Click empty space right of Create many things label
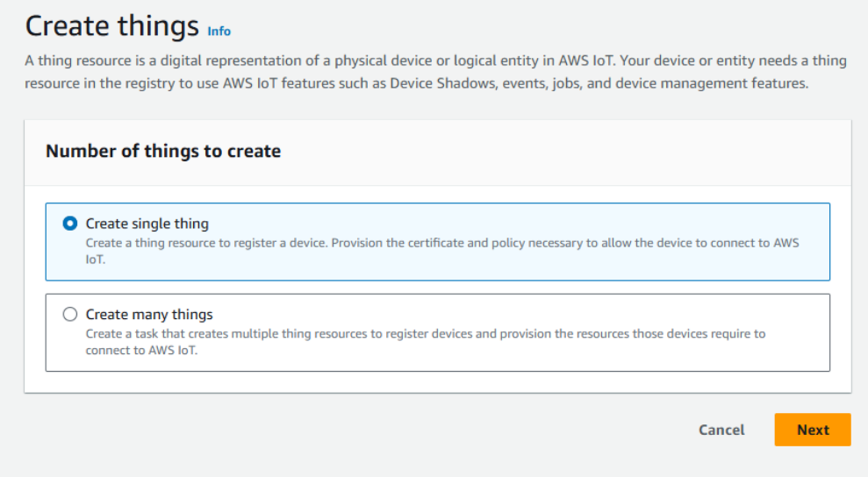Screen dimensions: 868x477 (527, 313)
